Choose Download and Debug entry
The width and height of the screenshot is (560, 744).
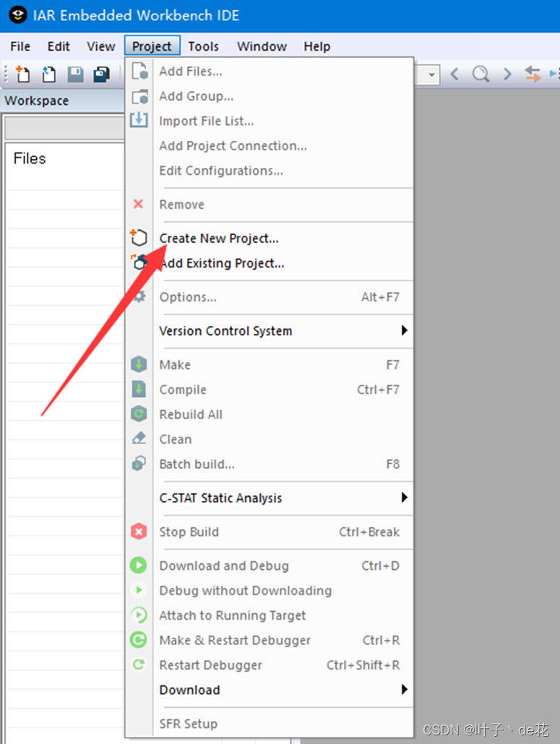tap(270, 565)
